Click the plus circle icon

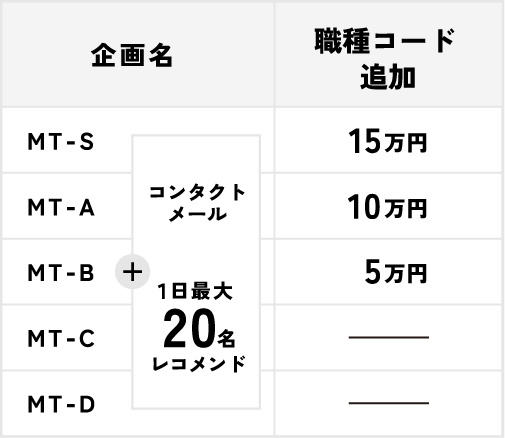[x=132, y=272]
